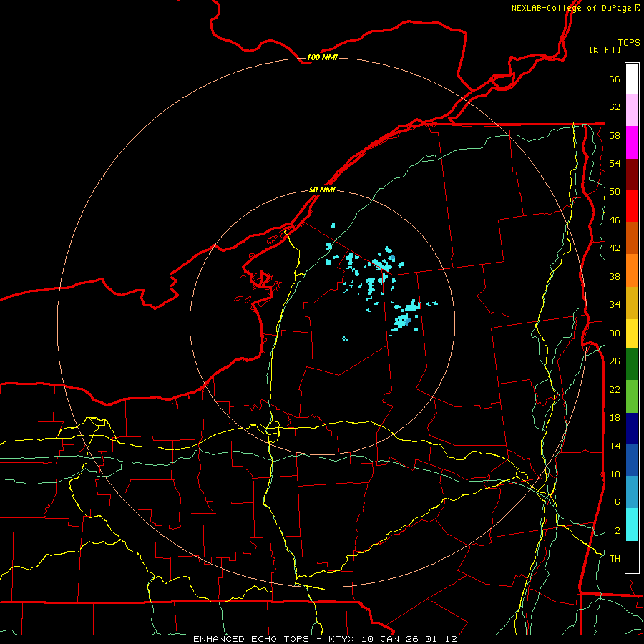Click the legend value 30

(x=615, y=333)
